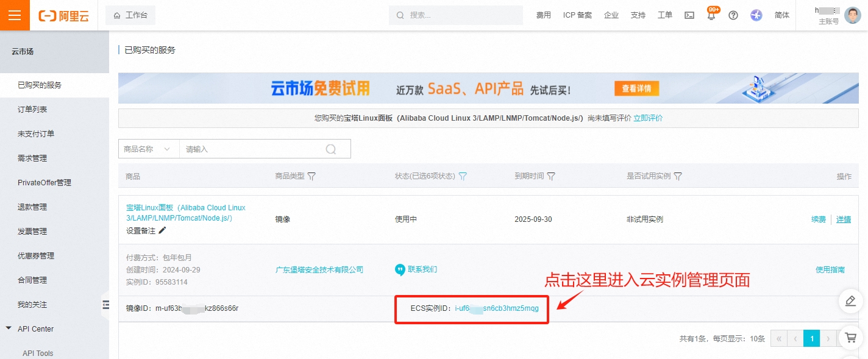Screen dimensions: 868x359
Task: Open the 状态 column filter
Action: (x=463, y=176)
